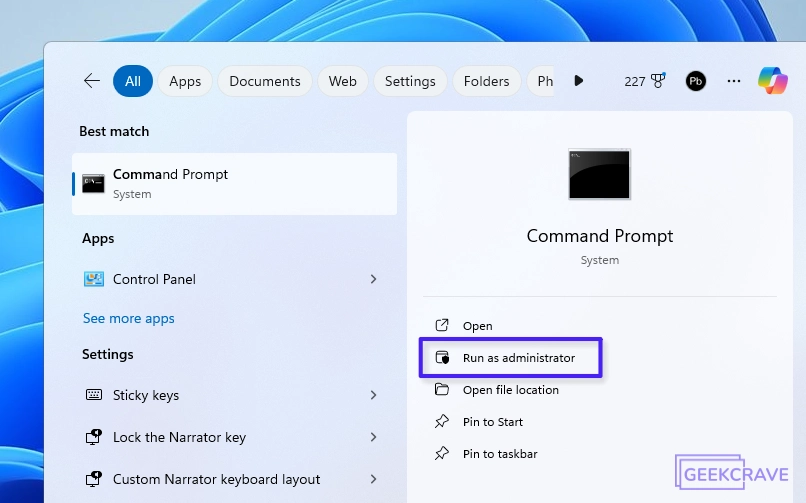Launch Copilot from the colorful icon
Screen dimensions: 806x503
point(773,81)
